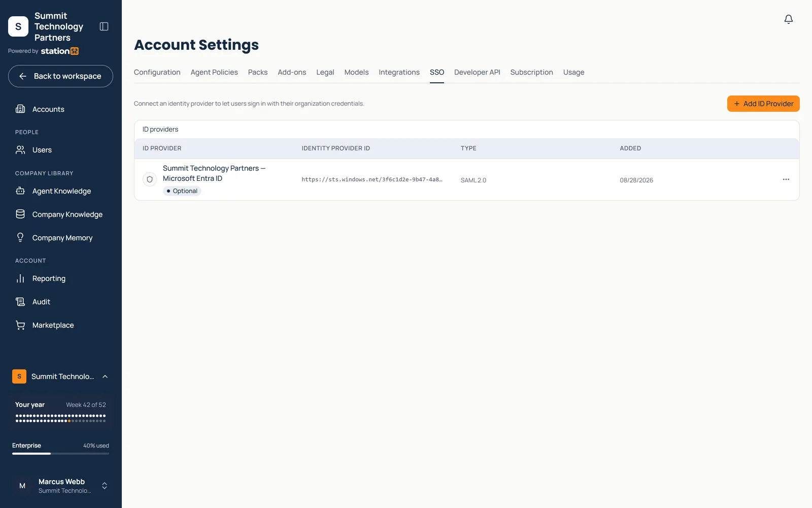
Task: Click the Company Memory lightbulb icon
Action: 20,237
